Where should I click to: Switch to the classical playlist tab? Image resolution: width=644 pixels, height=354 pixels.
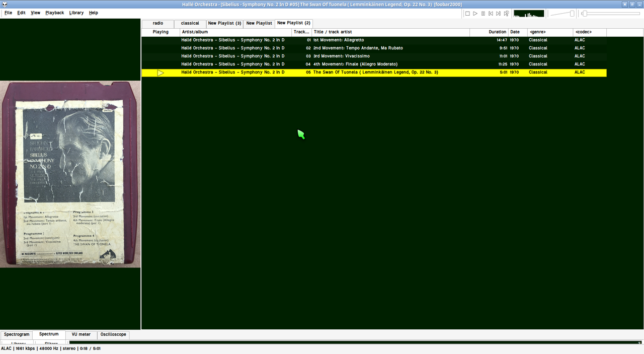pos(190,24)
